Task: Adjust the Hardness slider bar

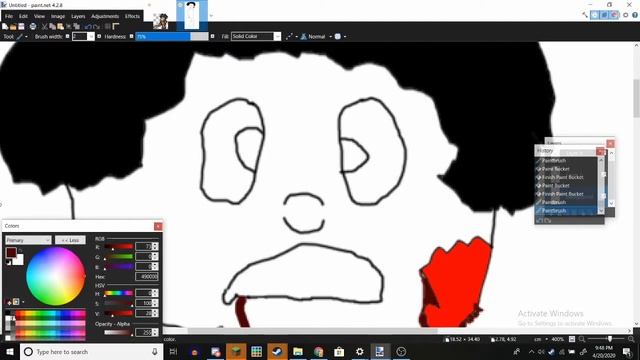Action: click(x=172, y=37)
